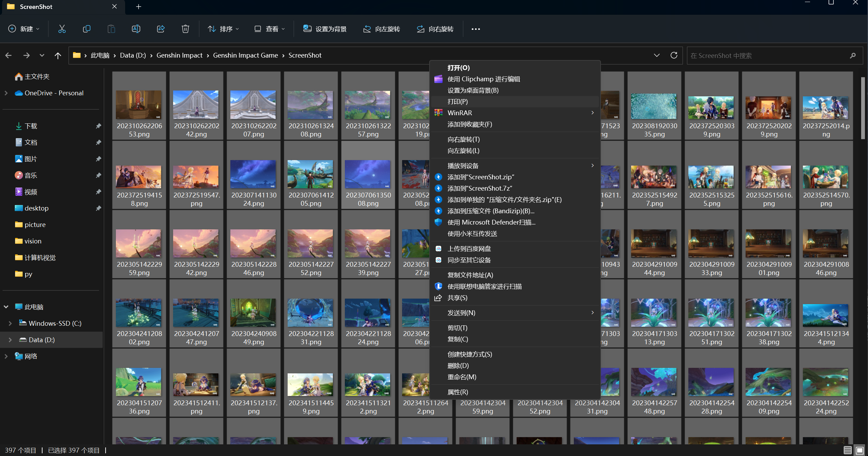The width and height of the screenshot is (868, 456).
Task: Click the Rename icon in toolbar
Action: click(136, 29)
